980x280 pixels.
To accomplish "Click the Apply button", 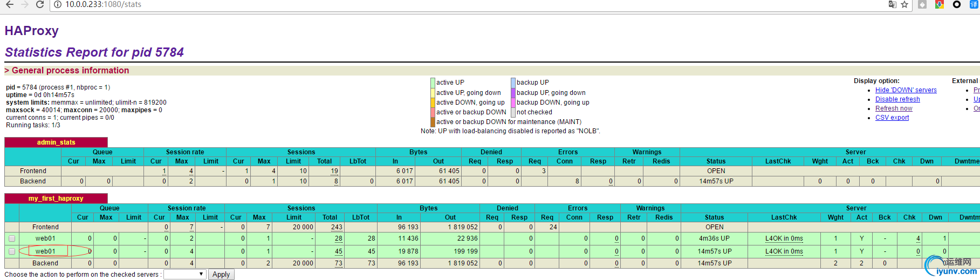I will click(x=221, y=275).
